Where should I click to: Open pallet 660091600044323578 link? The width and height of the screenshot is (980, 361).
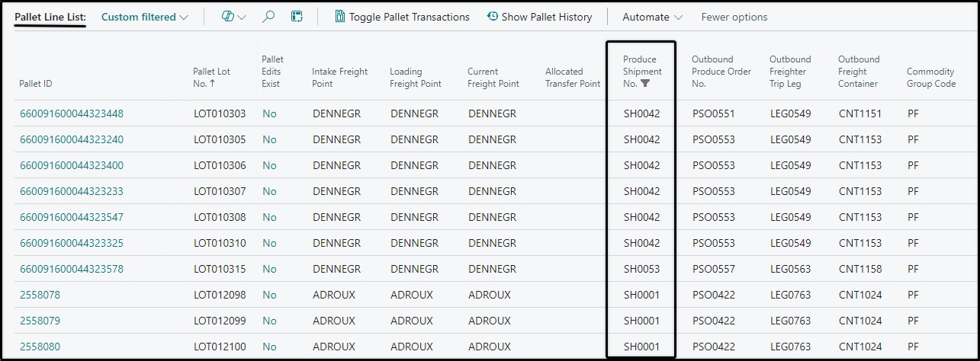click(72, 269)
